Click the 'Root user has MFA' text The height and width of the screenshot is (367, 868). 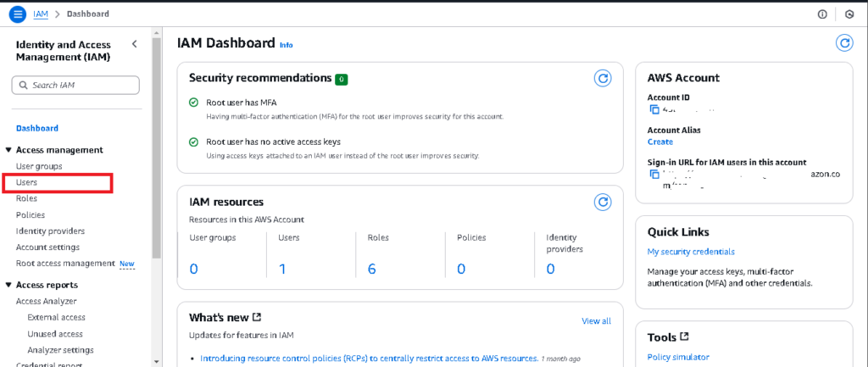click(x=242, y=103)
